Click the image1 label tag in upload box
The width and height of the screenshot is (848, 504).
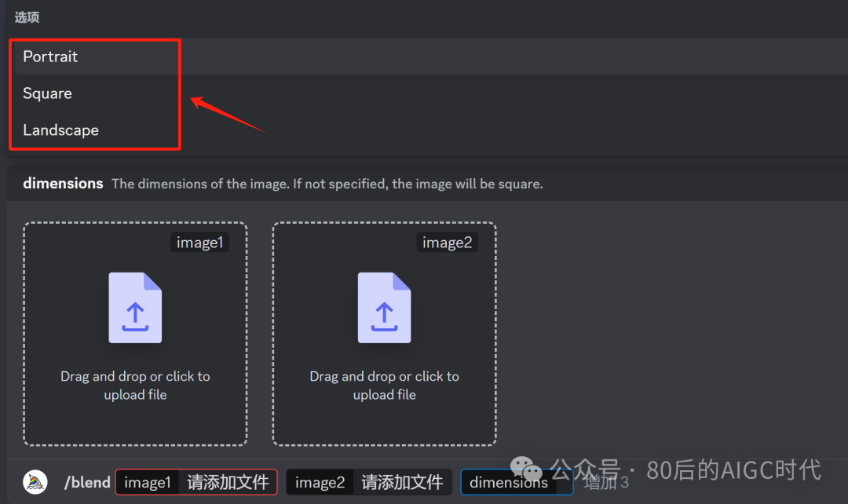(200, 243)
